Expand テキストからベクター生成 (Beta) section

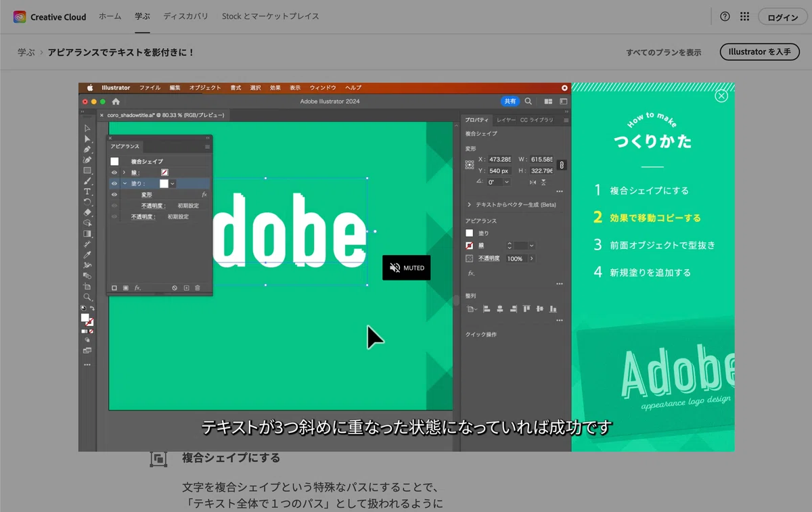[x=470, y=204]
